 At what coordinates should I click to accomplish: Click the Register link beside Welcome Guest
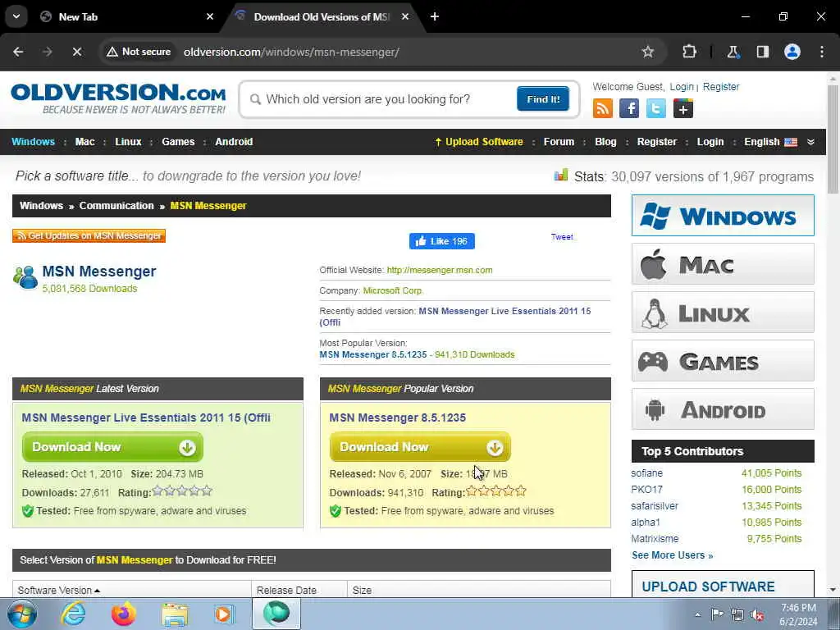721,87
